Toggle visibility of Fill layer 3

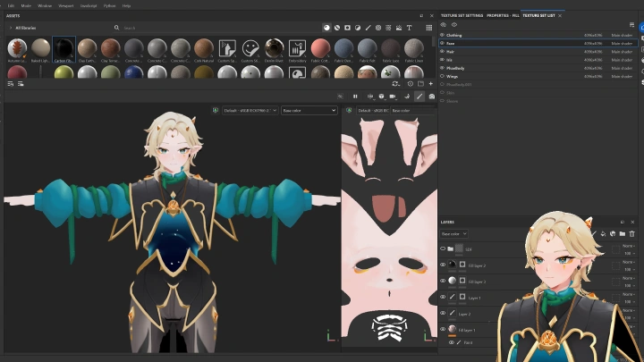tap(443, 282)
